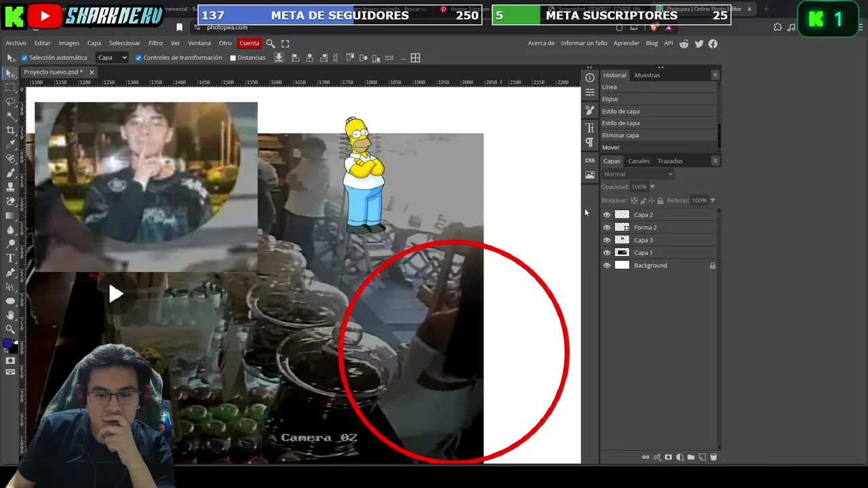Click the foreground color swatch
Viewport: 868px width, 488px height.
(x=7, y=344)
